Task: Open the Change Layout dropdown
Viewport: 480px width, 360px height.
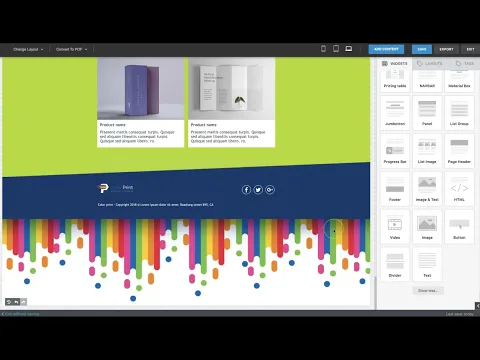Action: (28, 49)
